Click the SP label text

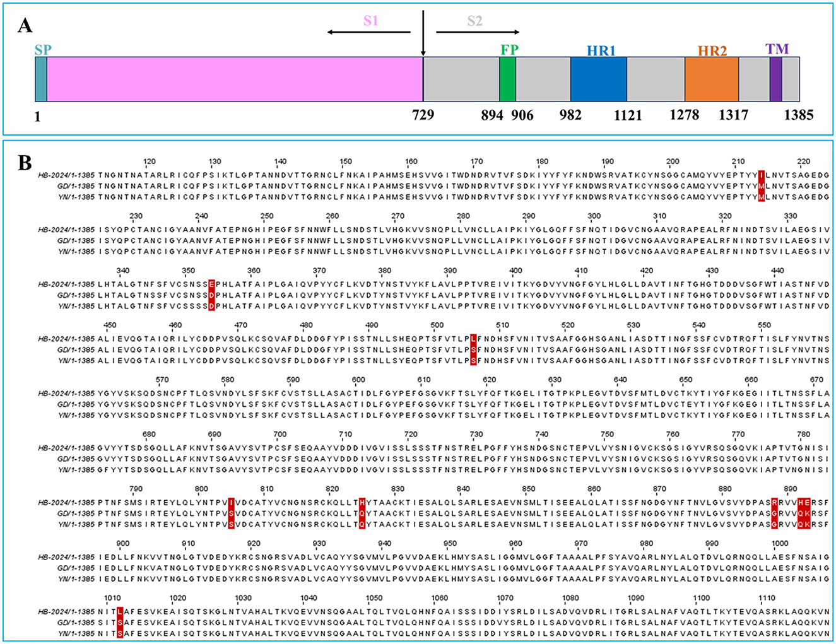pos(43,50)
